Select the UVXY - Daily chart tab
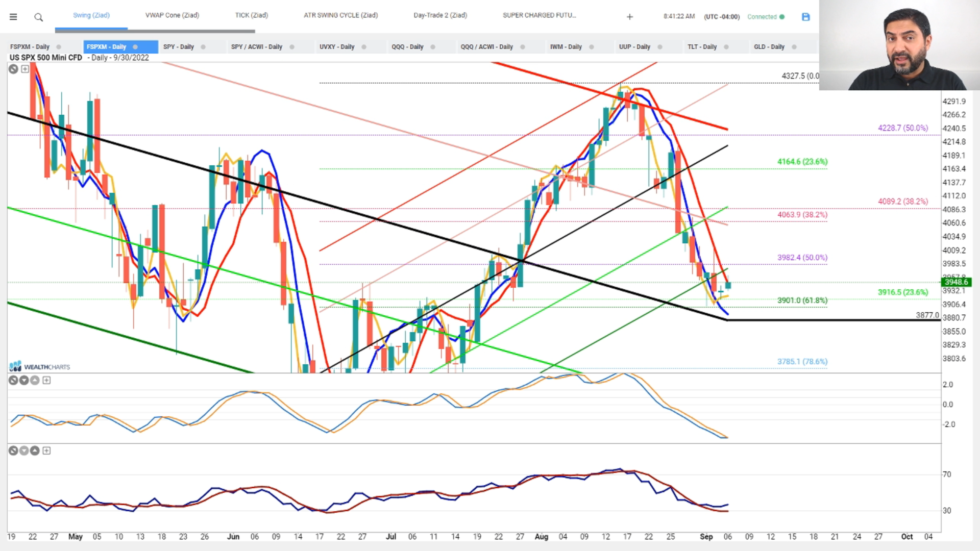Screen dimensions: 980x551 [x=337, y=47]
